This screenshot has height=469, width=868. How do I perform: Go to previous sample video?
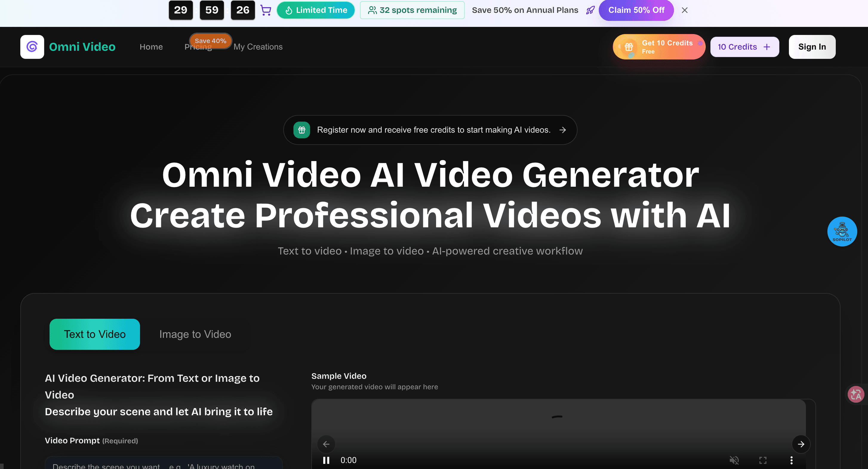[326, 444]
